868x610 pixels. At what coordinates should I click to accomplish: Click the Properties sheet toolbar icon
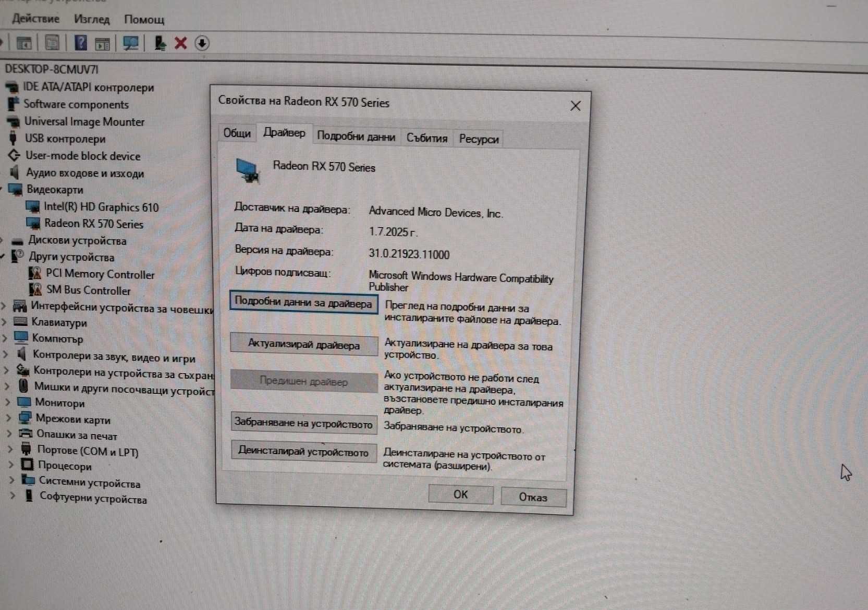(x=52, y=43)
